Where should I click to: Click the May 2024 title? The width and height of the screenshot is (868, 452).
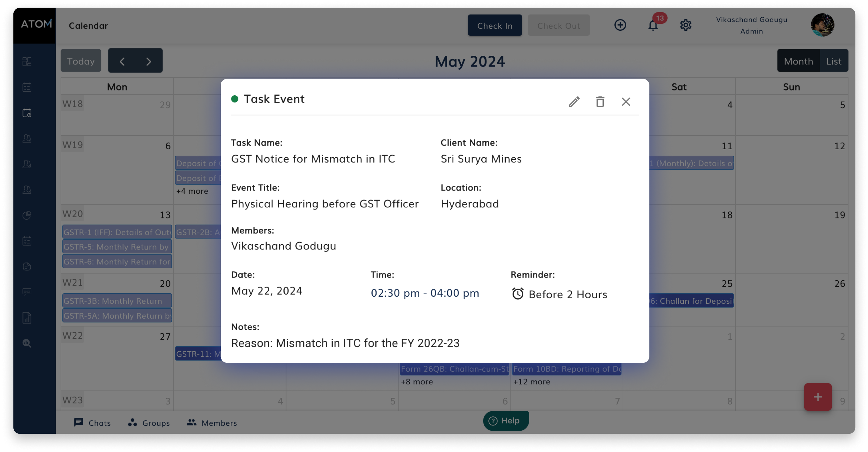tap(469, 61)
